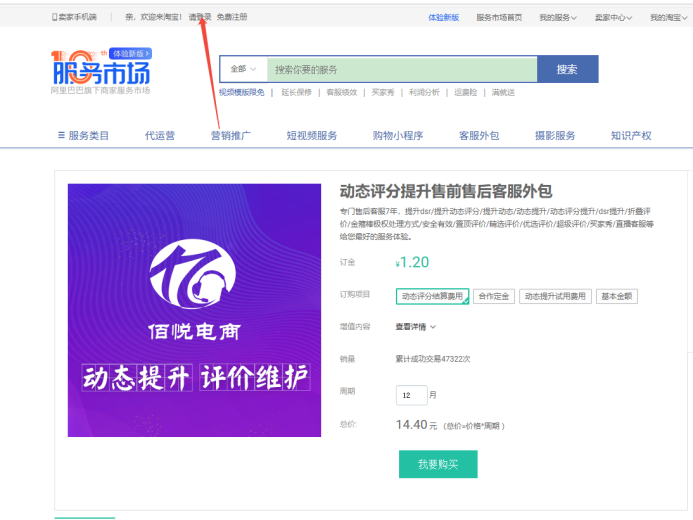Click product title 动态评分提升售前售后客服外包

[446, 191]
